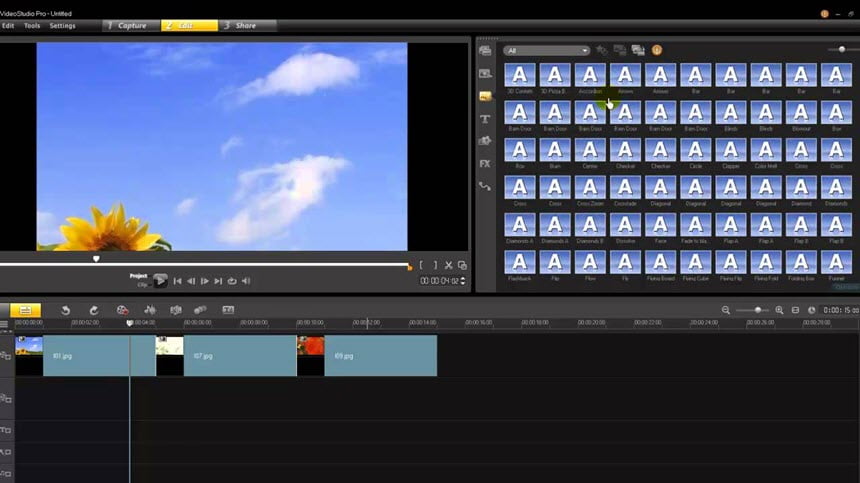Select the 09.jpg clip on the timeline
The width and height of the screenshot is (860, 483).
(x=367, y=356)
